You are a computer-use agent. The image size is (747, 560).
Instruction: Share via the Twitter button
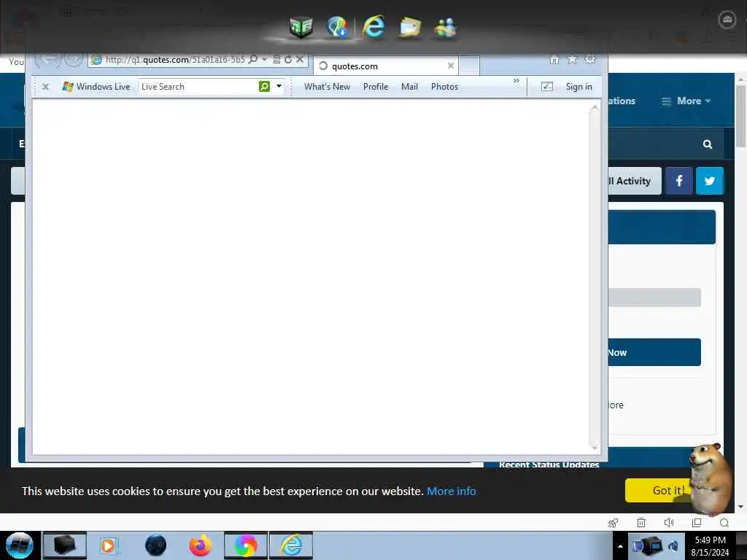[x=710, y=181]
